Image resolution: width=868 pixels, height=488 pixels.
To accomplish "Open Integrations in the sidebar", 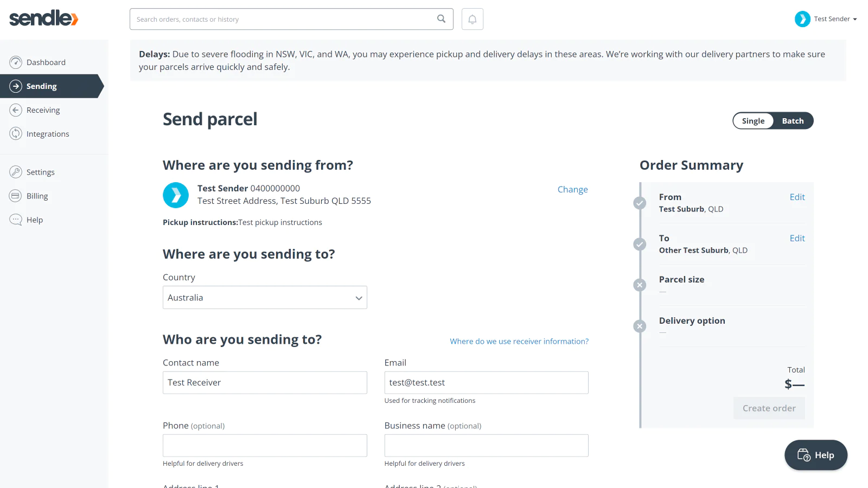I will 48,134.
